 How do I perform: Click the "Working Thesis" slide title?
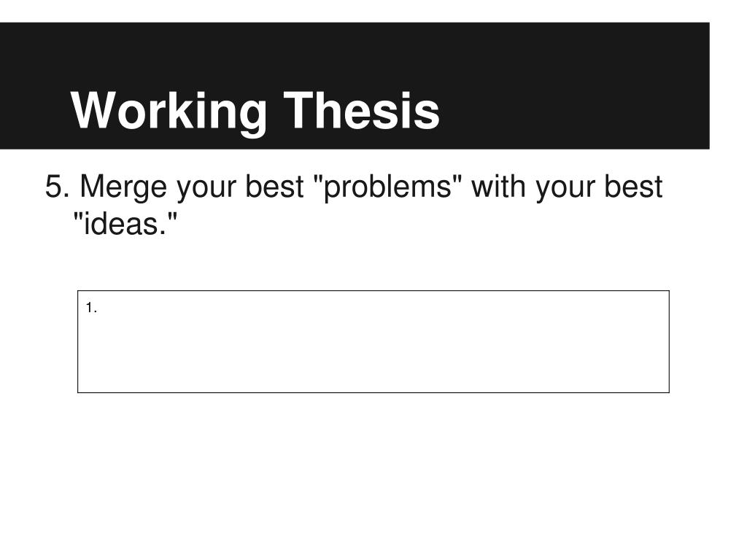pyautogui.click(x=255, y=112)
